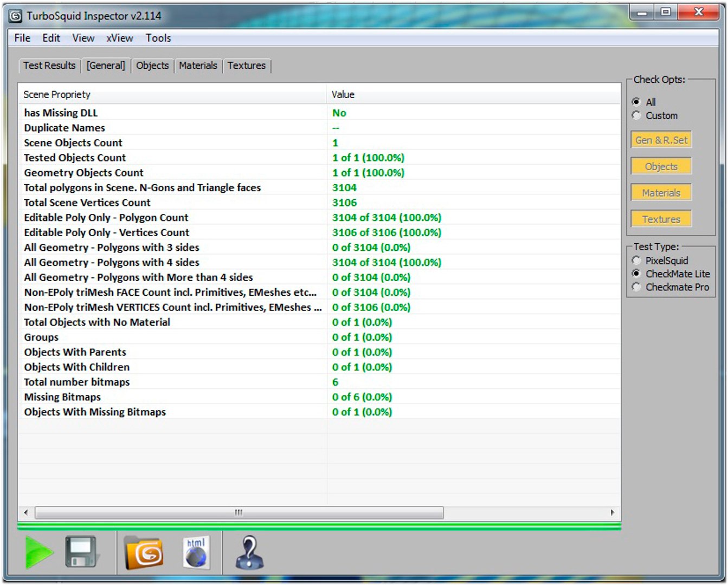
Task: Click the 'No' value for Missing DLL
Action: tap(339, 113)
